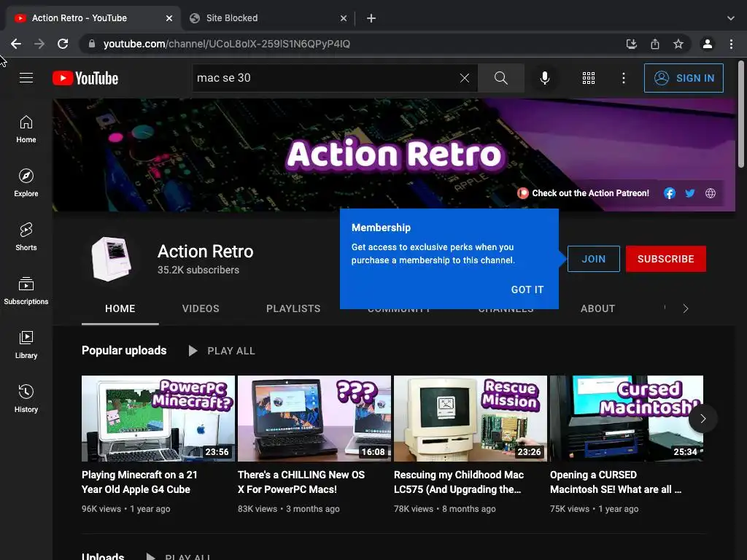Viewport: 747px width, 560px height.
Task: Switch to the Site Blocked tab
Action: pos(268,18)
